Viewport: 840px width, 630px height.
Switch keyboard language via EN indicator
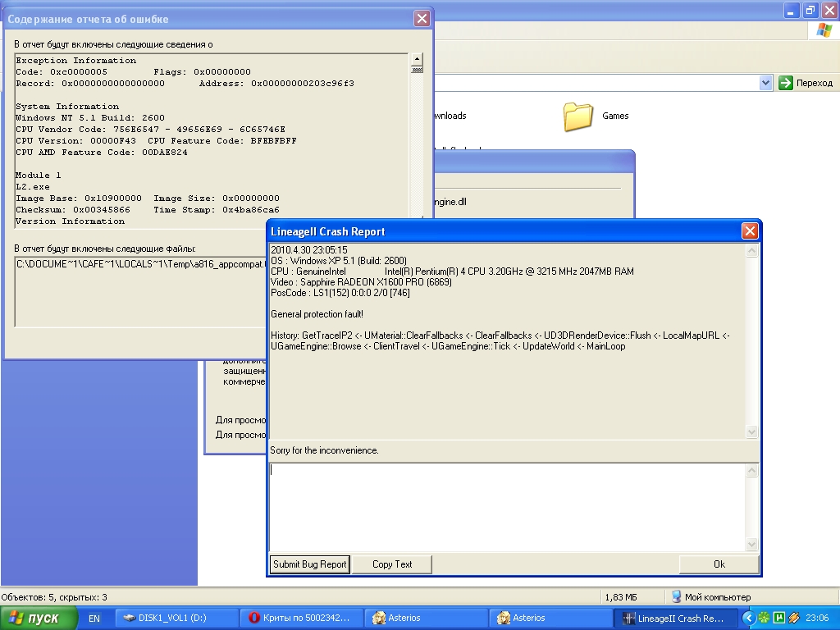click(94, 619)
